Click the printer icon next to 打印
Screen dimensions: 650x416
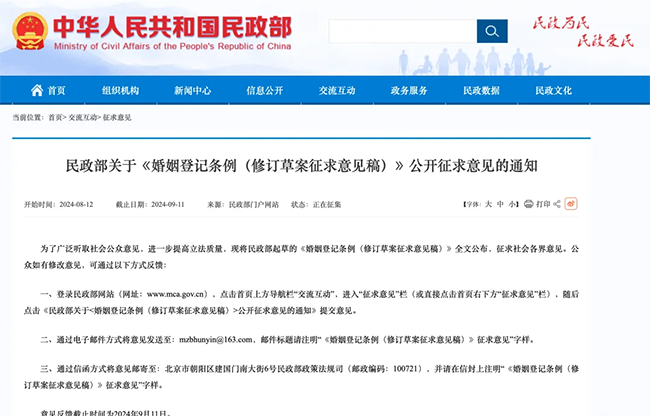[x=529, y=204]
